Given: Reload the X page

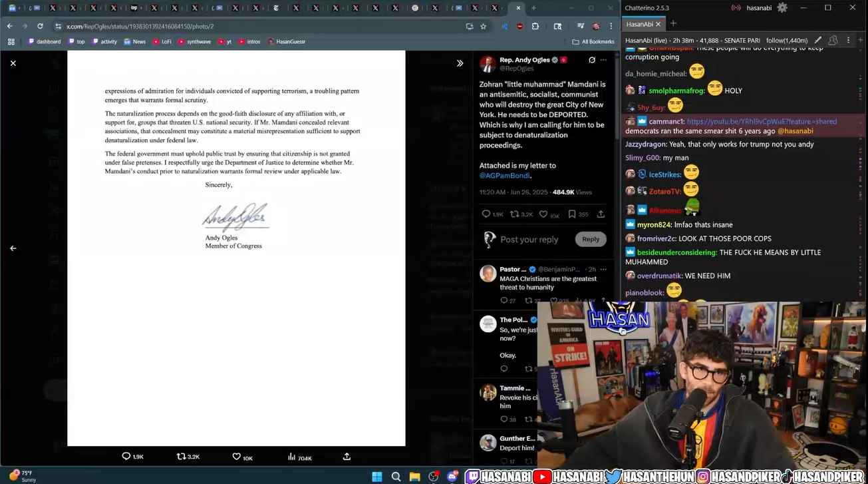Looking at the screenshot, I should point(40,26).
